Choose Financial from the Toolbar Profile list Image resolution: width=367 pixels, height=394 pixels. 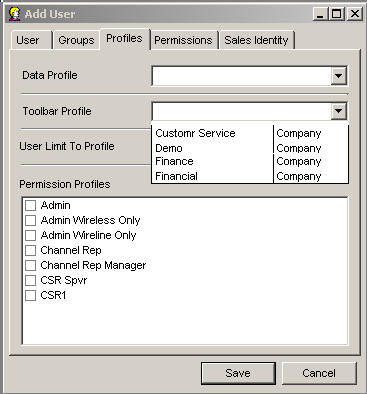click(250, 176)
